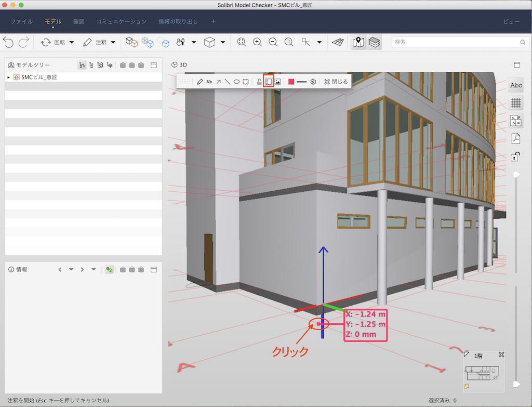Open markup settings gear icon
The height and width of the screenshot is (407, 532).
click(x=313, y=82)
